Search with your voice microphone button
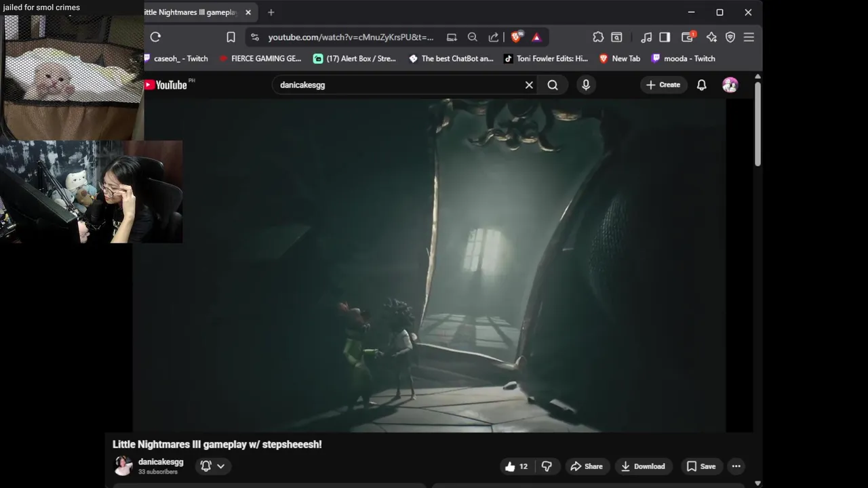The image size is (868, 488). [x=586, y=85]
